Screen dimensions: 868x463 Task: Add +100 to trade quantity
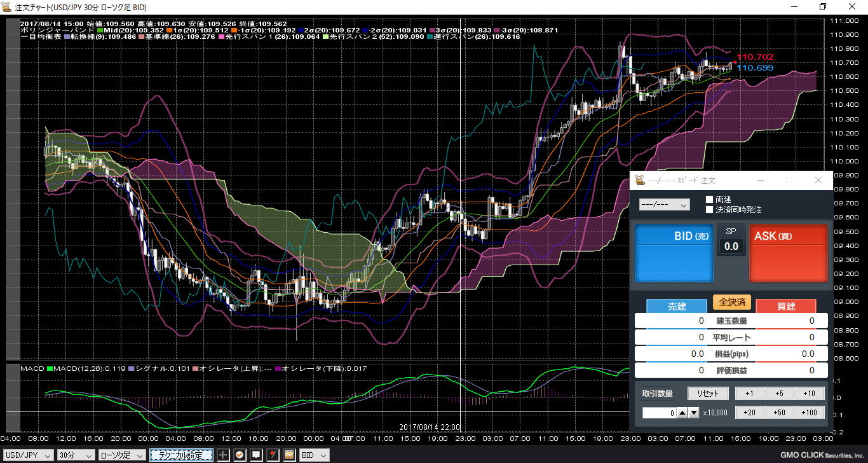tap(810, 413)
